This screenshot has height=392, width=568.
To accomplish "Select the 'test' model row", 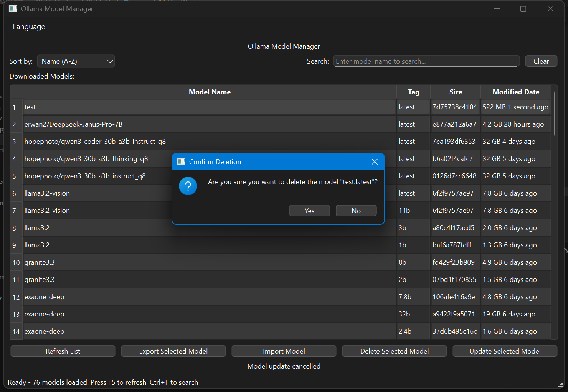I will 210,107.
